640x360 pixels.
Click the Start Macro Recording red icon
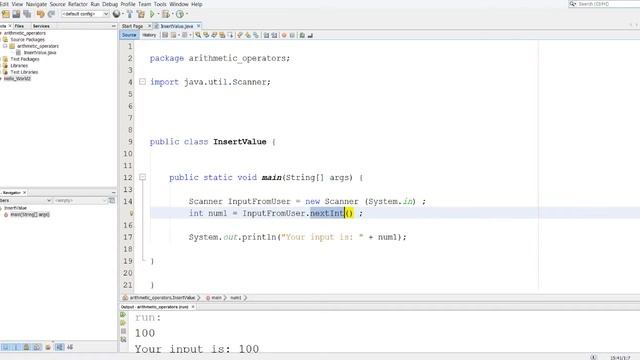(284, 36)
